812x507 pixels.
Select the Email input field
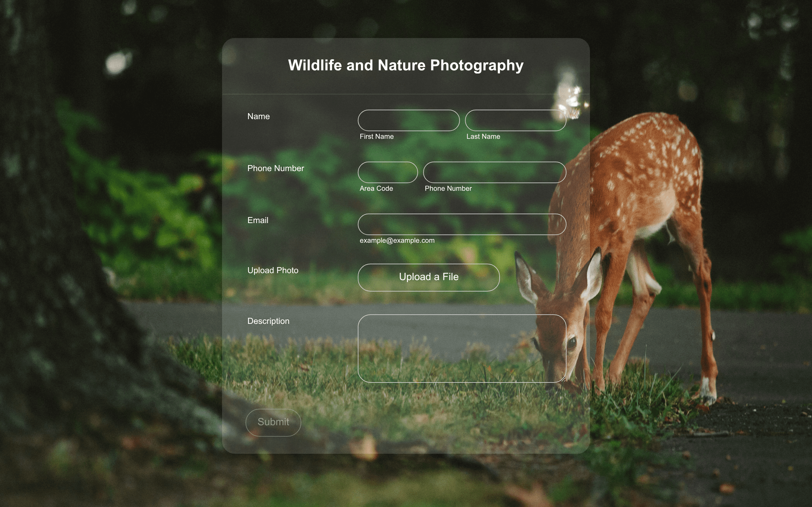pos(462,224)
